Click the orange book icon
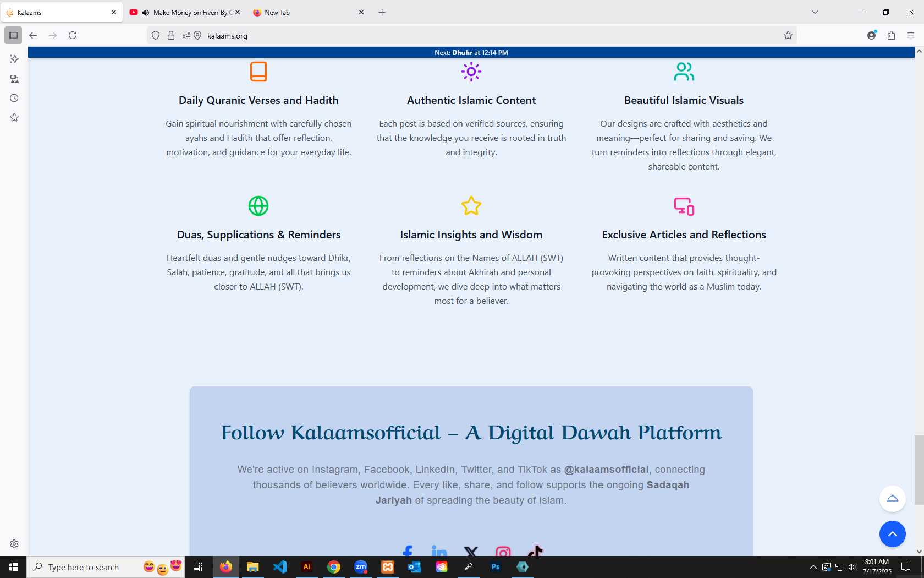The height and width of the screenshot is (578, 924). [x=258, y=72]
